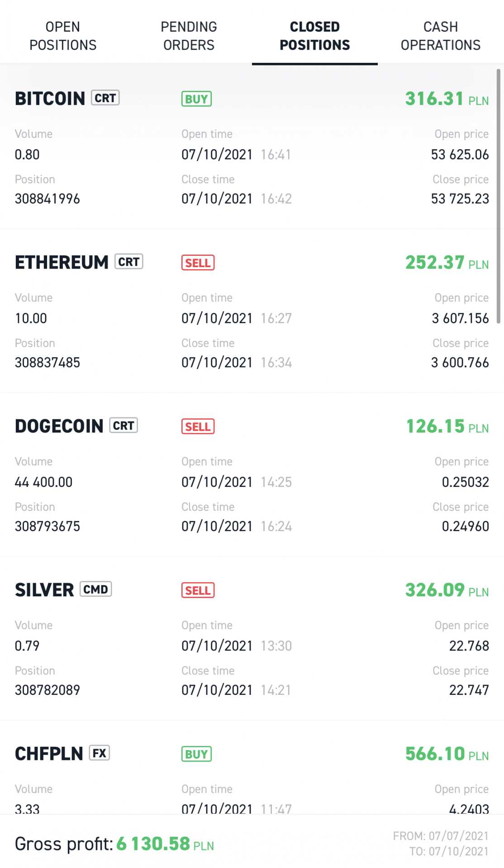Image resolution: width=504 pixels, height=868 pixels.
Task: Click the FROM/TO date range filter
Action: 440,844
